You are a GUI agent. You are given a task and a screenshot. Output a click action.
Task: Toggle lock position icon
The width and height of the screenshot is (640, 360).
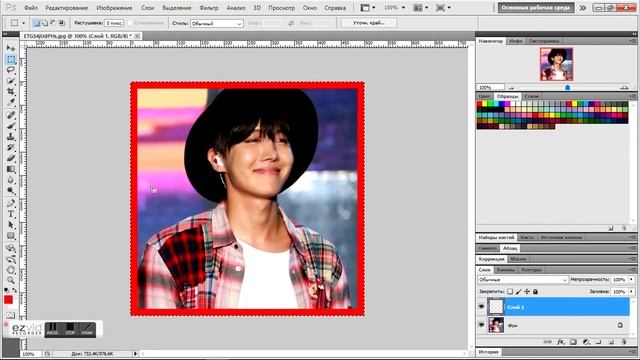[527, 291]
